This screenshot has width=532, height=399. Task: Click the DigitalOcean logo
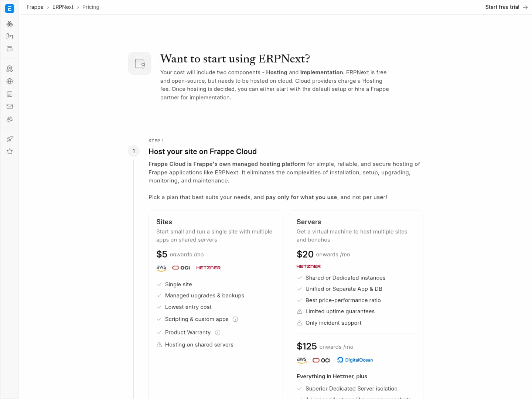(355, 360)
